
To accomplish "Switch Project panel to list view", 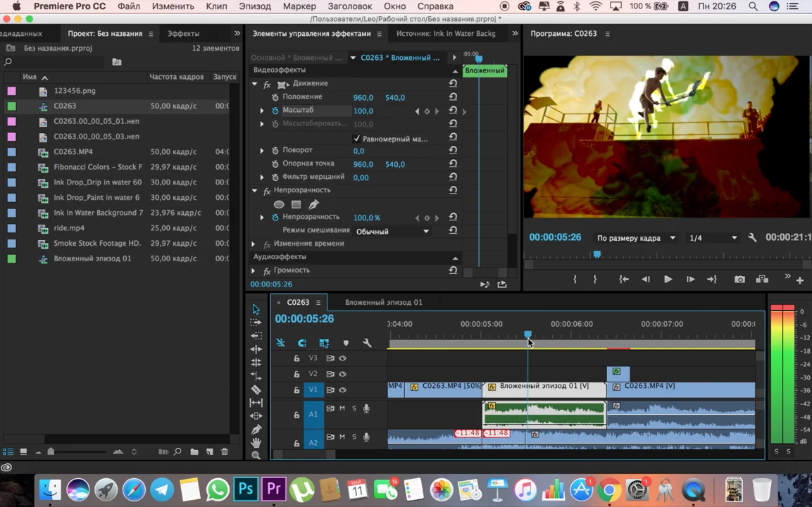I will coord(8,451).
